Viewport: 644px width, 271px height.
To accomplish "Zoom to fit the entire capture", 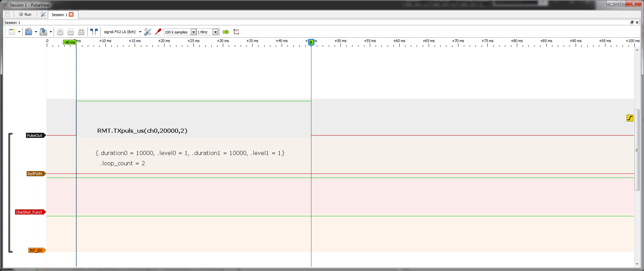I will 81,32.
